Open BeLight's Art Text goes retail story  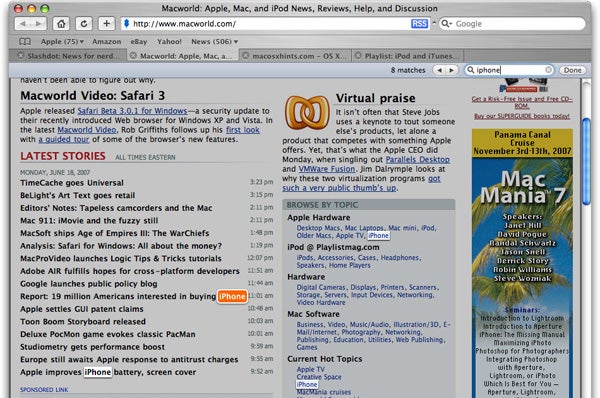78,195
